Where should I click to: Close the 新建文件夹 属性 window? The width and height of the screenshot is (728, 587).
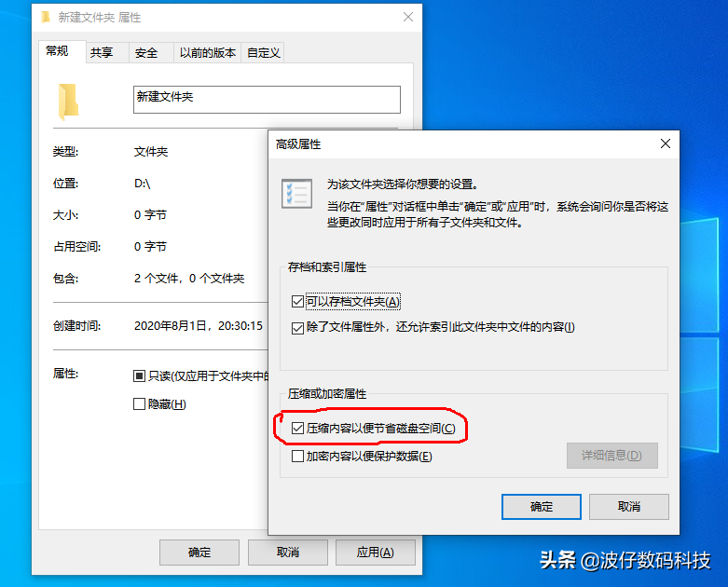[408, 17]
